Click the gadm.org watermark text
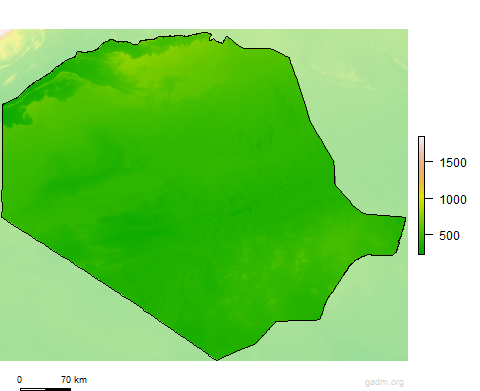The width and height of the screenshot is (480, 391). 384,382
